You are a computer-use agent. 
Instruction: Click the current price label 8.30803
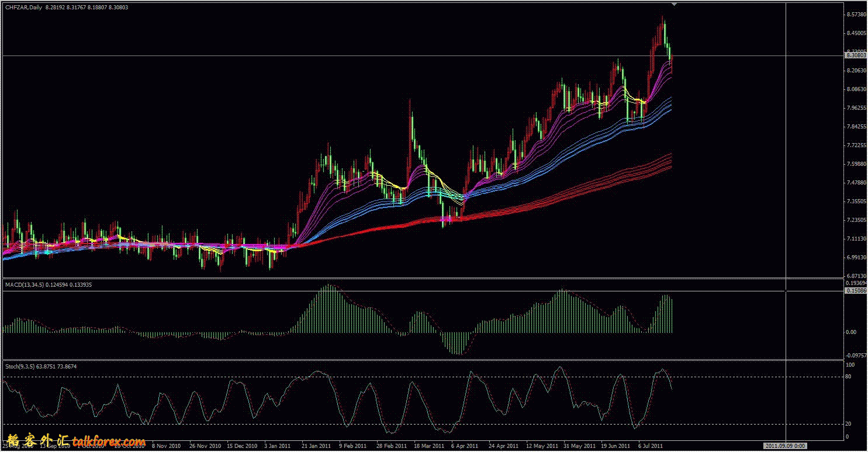pyautogui.click(x=856, y=55)
